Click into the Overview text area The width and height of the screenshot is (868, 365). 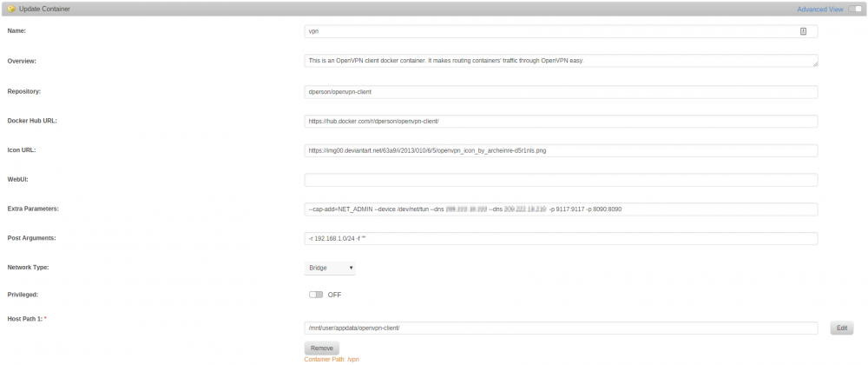(x=561, y=60)
